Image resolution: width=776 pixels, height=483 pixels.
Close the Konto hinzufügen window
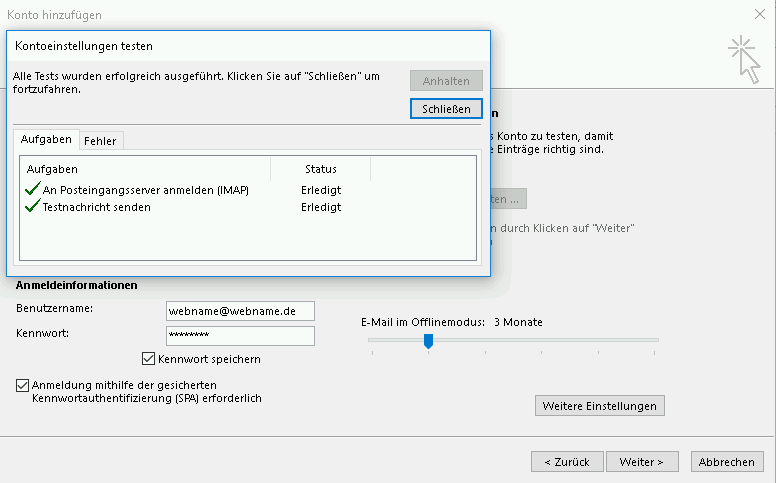760,14
